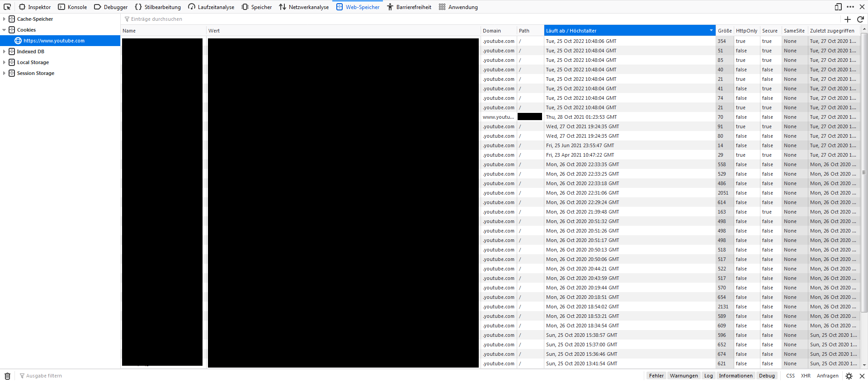Screen dimensions: 868x382
Task: Close the split console with X
Action: pos(862,376)
